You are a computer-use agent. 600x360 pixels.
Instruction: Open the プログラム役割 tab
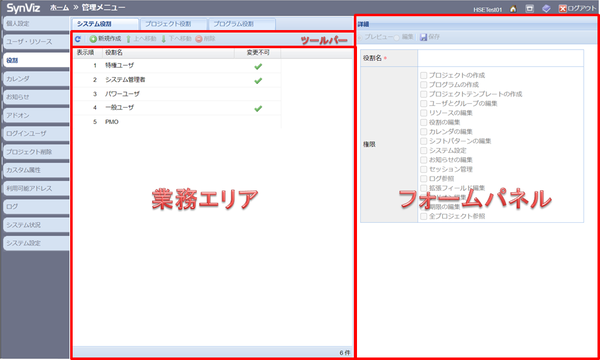click(242, 24)
